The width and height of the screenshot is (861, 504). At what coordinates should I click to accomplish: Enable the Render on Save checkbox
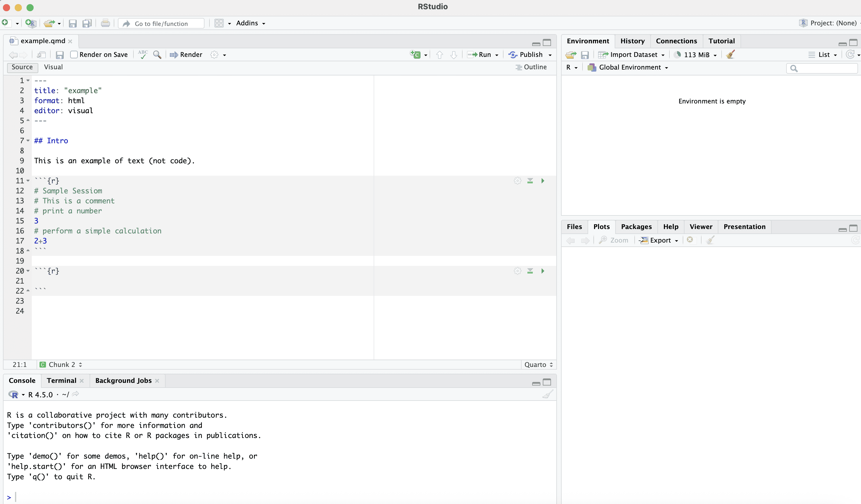click(74, 55)
